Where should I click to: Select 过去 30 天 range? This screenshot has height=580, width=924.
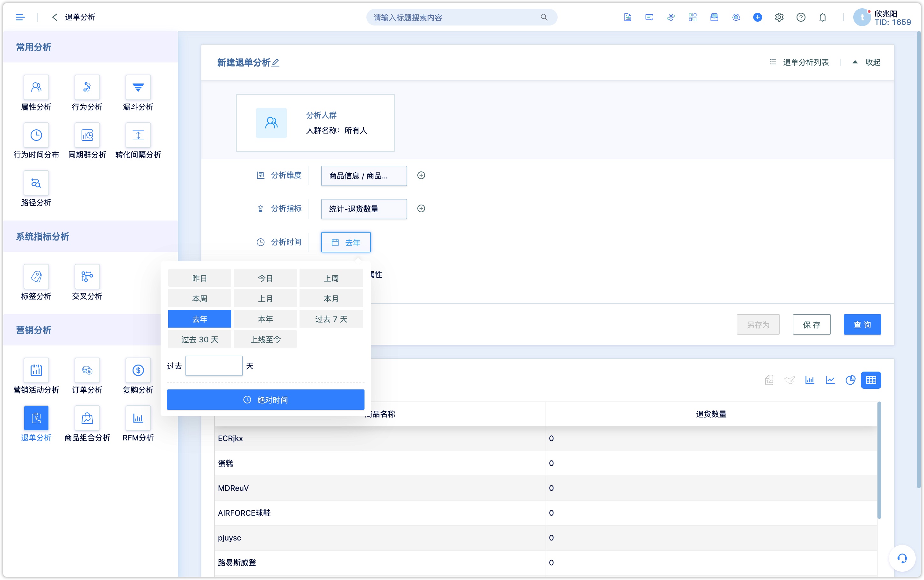point(199,339)
